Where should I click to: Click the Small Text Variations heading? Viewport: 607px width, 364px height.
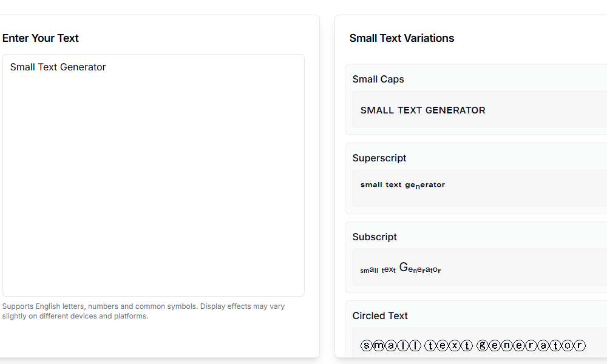(402, 38)
